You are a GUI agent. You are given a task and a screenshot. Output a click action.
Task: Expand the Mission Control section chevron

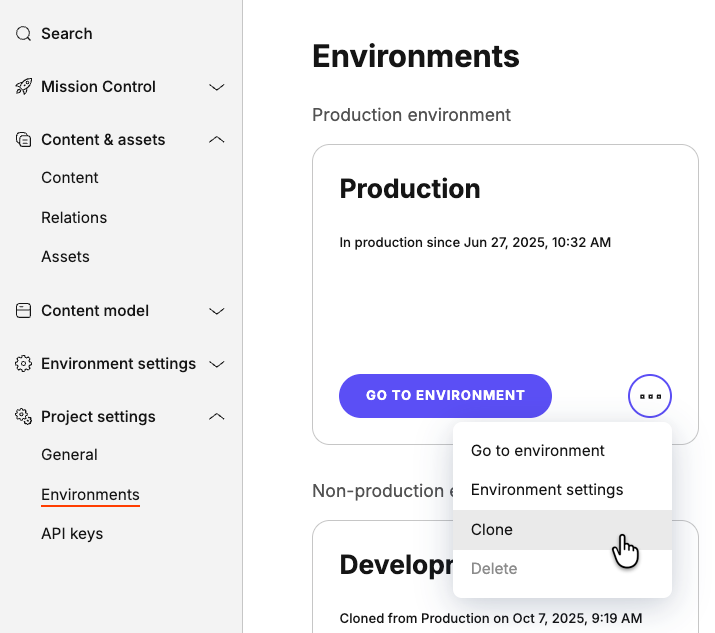[x=217, y=87]
